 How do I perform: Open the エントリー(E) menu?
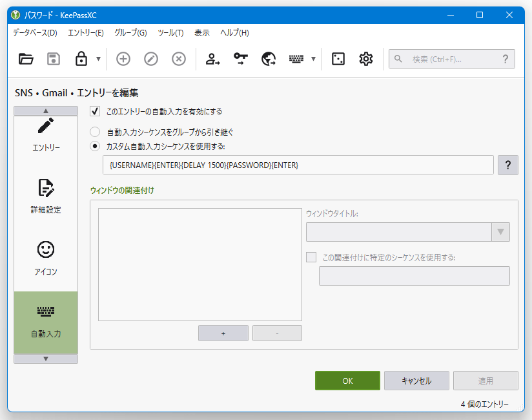(85, 33)
